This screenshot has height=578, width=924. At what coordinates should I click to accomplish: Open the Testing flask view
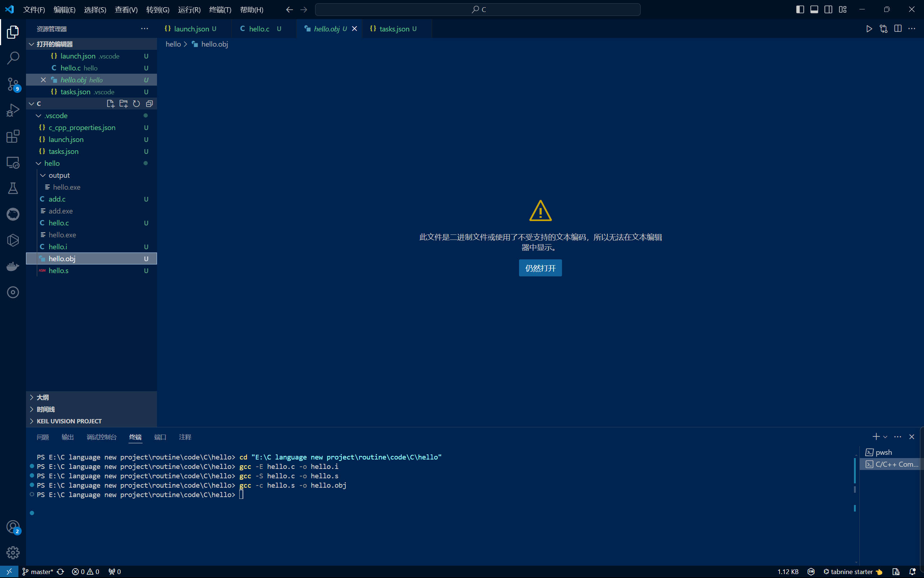tap(13, 188)
